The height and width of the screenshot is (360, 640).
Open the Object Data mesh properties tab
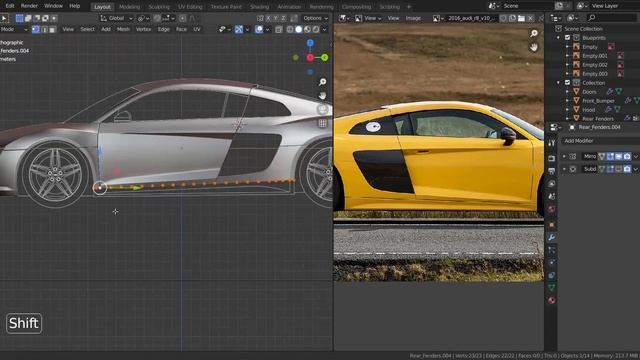(551, 288)
